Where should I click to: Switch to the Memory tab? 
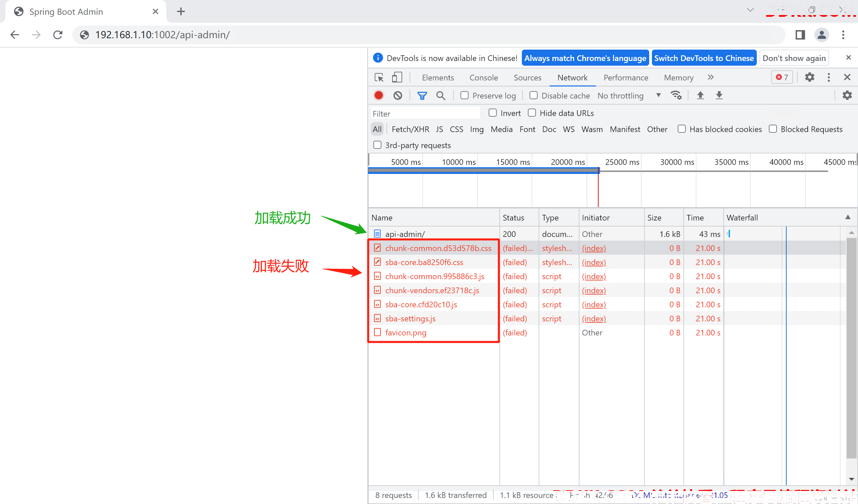point(679,78)
